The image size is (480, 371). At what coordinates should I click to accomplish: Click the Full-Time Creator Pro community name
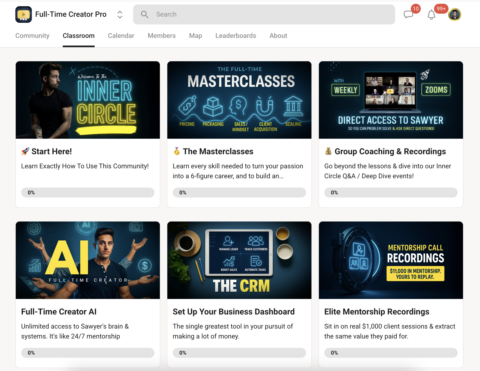[71, 14]
